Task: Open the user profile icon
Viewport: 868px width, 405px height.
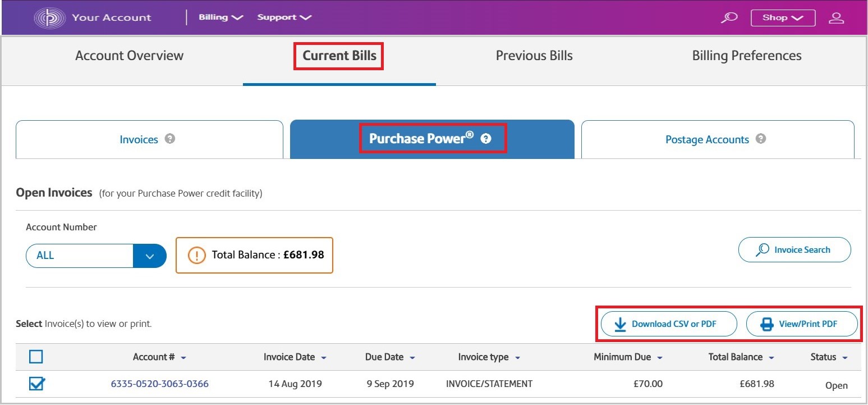Action: click(x=836, y=17)
